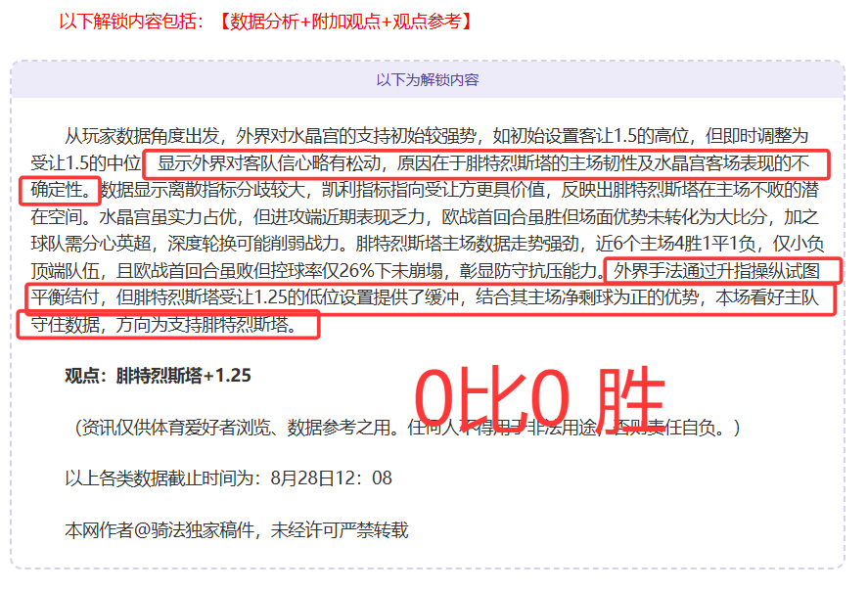Click the text 未经许可严禁转载
The height and width of the screenshot is (591, 868).
(x=339, y=530)
